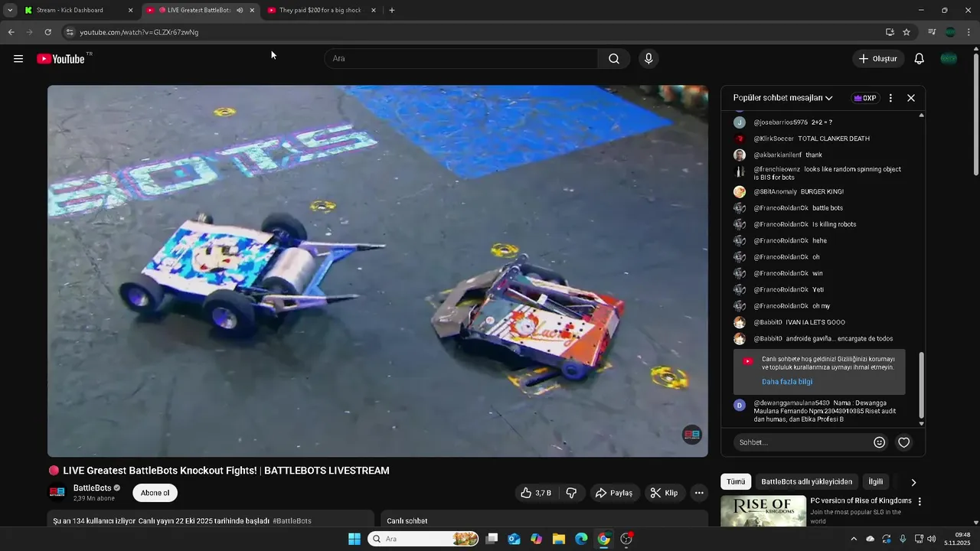This screenshot has height=551, width=980.
Task: Click the Klip clip button
Action: [x=665, y=493]
